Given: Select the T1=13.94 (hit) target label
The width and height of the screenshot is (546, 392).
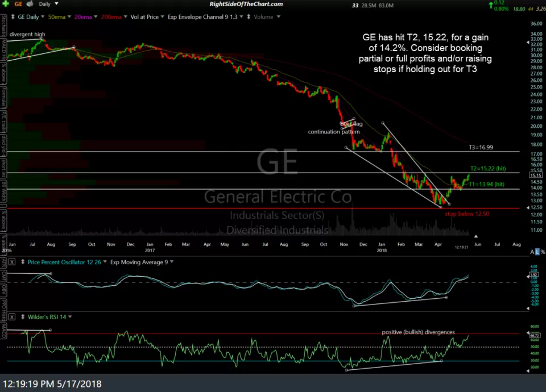Looking at the screenshot, I should click(486, 184).
